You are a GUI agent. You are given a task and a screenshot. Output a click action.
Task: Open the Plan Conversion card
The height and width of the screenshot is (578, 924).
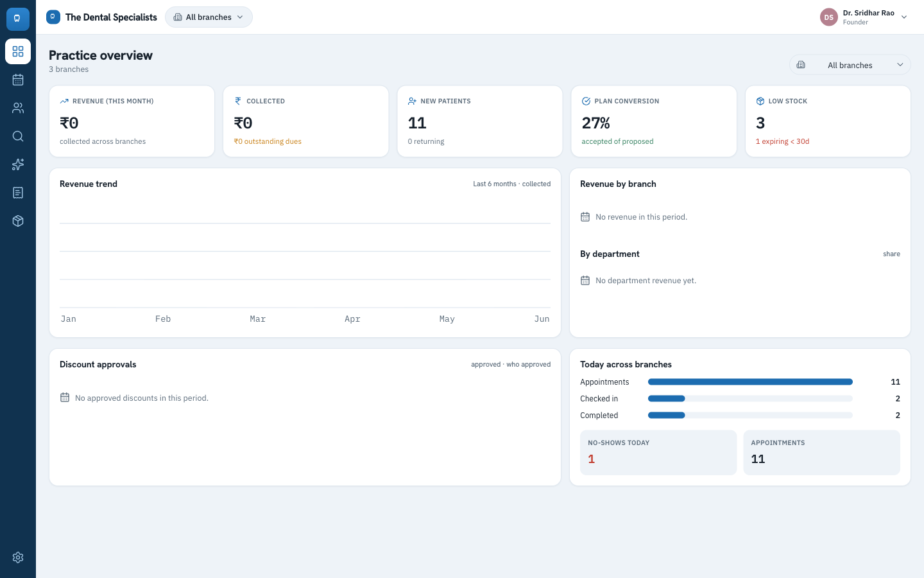(x=654, y=121)
